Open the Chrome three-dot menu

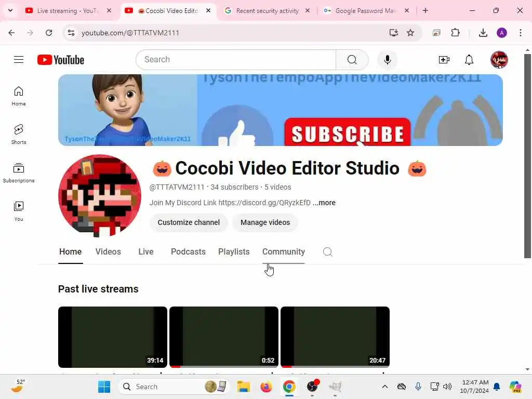521,33
